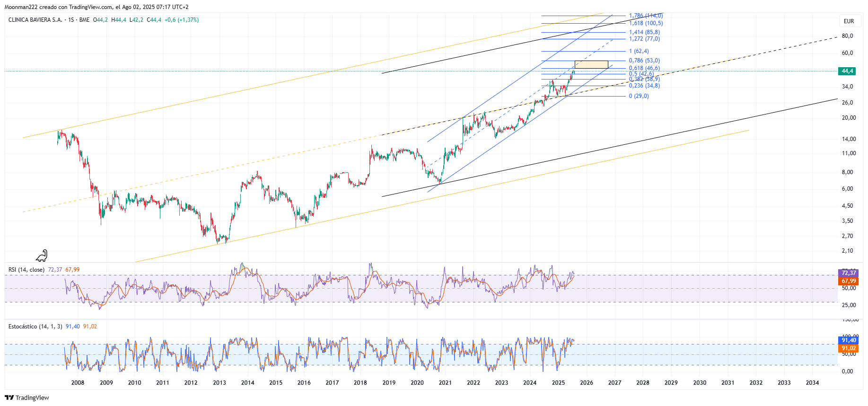
Task: Click the low value L42,2
Action: click(x=136, y=20)
